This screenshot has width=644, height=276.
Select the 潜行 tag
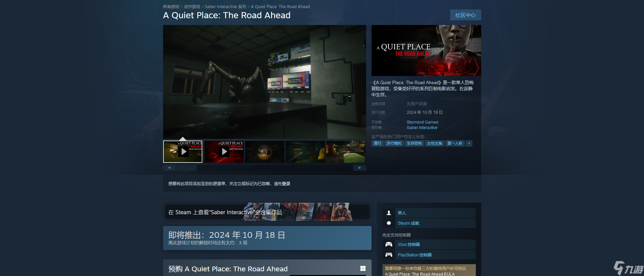[377, 144]
